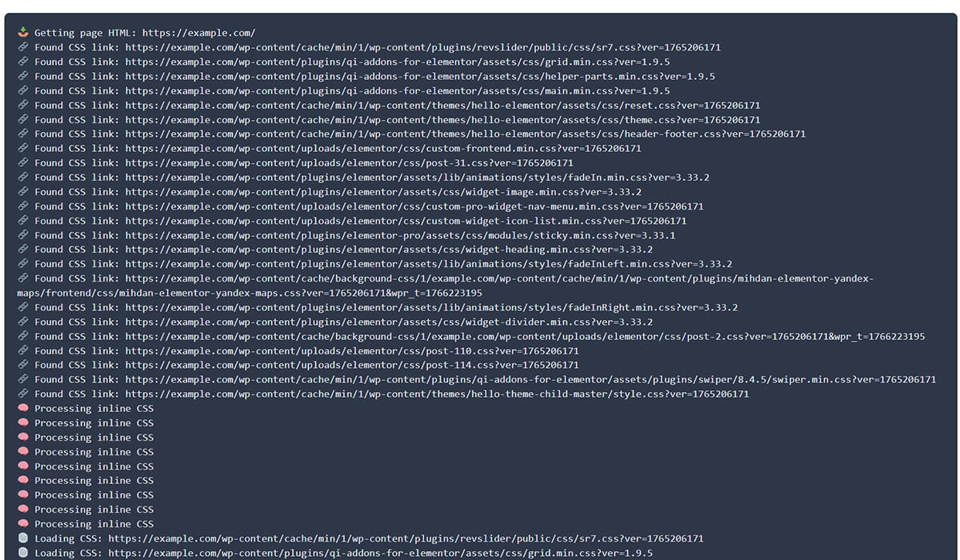Click link icon beside sticky.min.css line
Viewport: 960px width, 560px height.
click(22, 235)
